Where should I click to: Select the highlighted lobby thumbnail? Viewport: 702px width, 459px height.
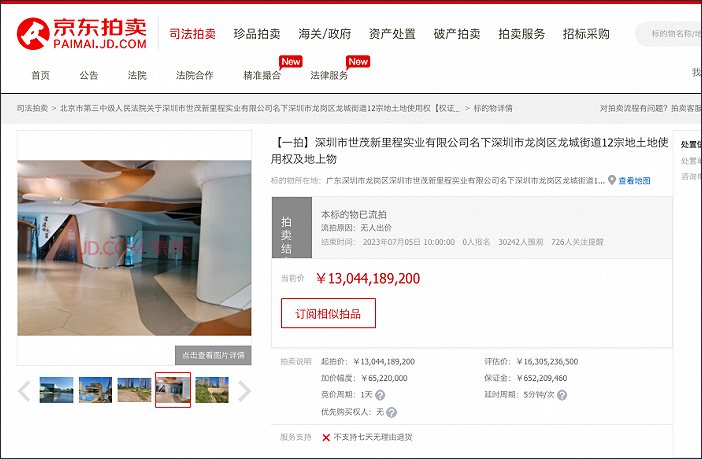pos(173,390)
